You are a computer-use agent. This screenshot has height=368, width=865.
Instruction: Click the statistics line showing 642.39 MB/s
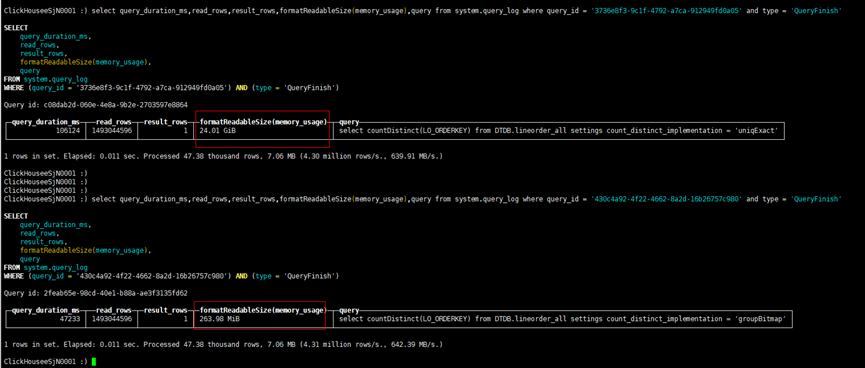pos(223,345)
